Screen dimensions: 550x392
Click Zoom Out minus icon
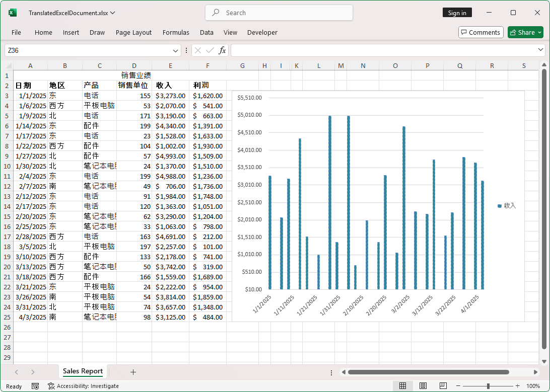(458, 385)
